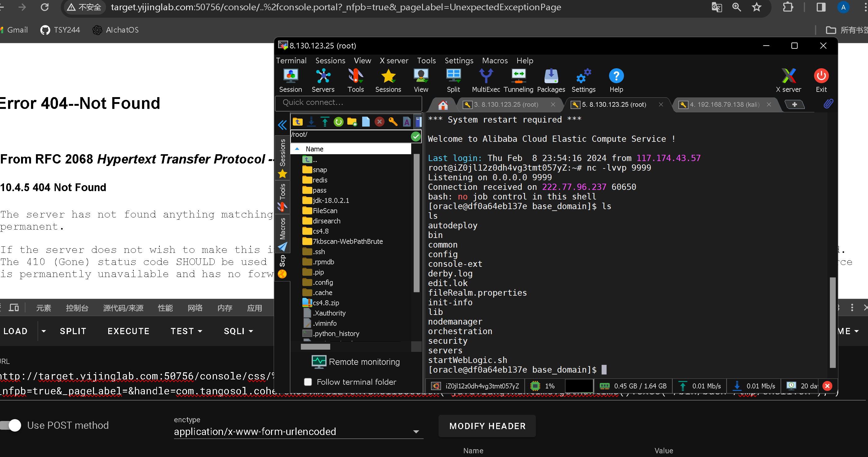The image size is (868, 457).
Task: Click the Quick connect input field
Action: click(349, 102)
